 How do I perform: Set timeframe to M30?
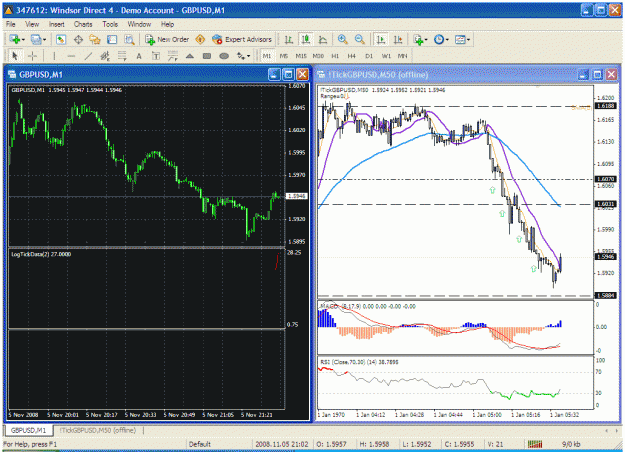pyautogui.click(x=318, y=56)
